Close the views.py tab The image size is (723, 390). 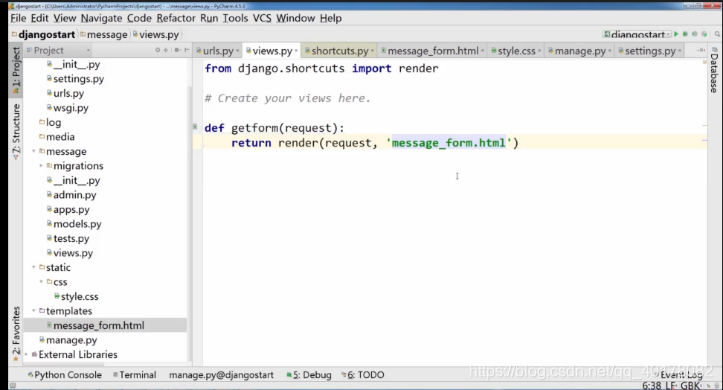tap(296, 51)
